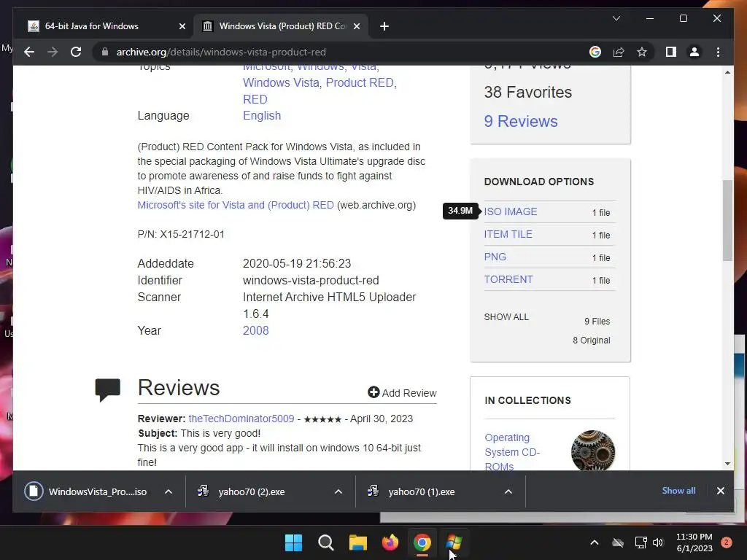Close the downloads bar
Image resolution: width=747 pixels, height=560 pixels.
[x=720, y=491]
